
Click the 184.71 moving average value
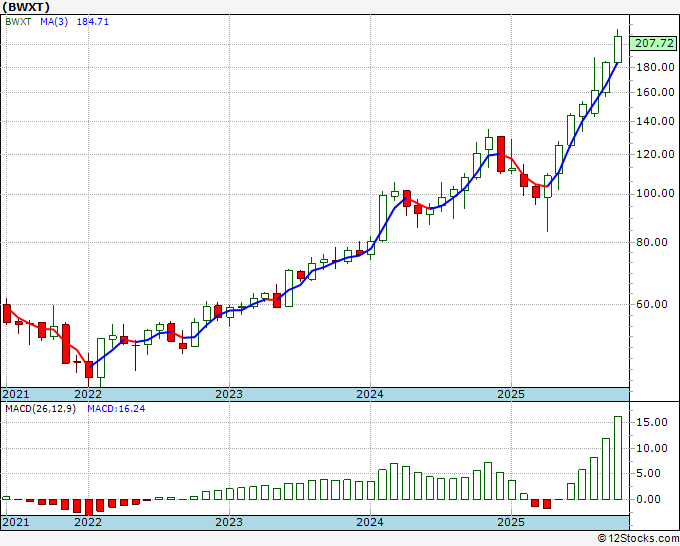click(x=92, y=22)
